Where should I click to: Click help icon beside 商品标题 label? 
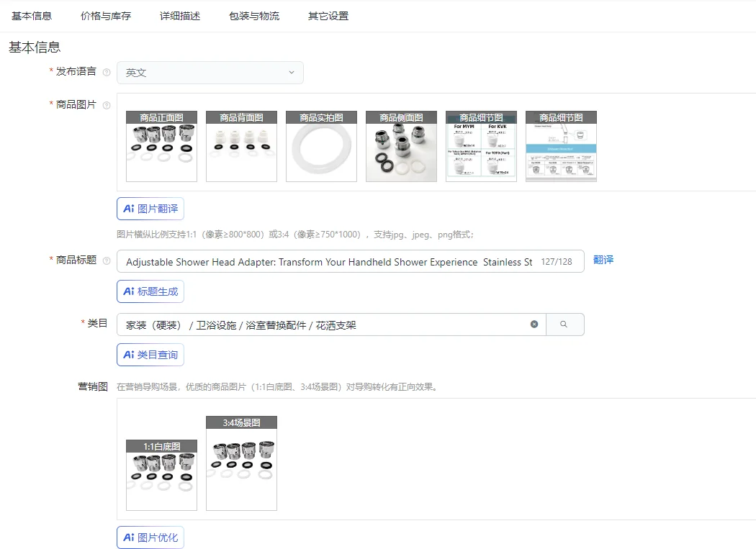(x=107, y=260)
